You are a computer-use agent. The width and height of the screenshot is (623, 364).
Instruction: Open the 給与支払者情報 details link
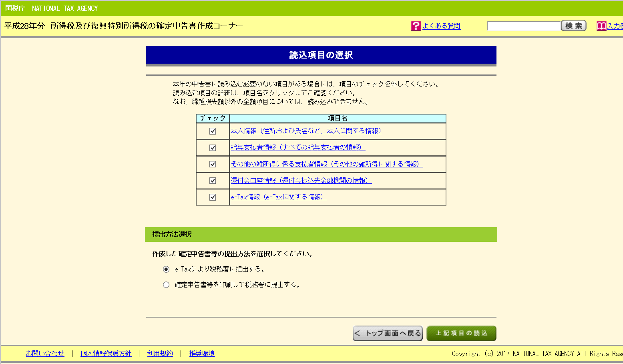[298, 147]
